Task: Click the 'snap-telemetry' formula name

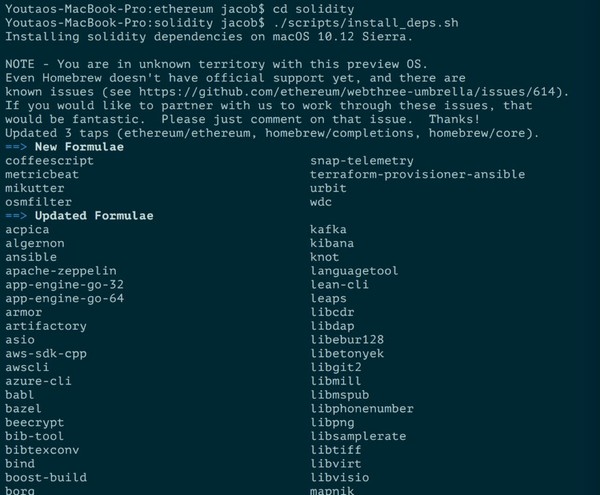Action: (361, 161)
